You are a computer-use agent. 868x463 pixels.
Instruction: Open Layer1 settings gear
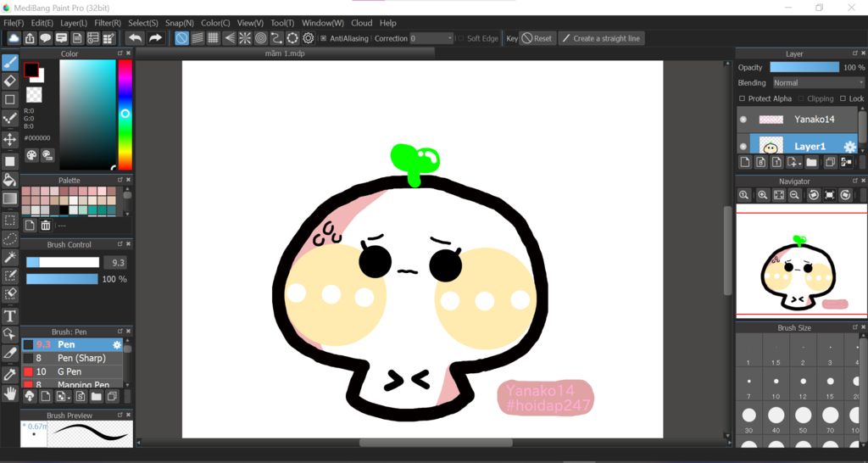849,147
